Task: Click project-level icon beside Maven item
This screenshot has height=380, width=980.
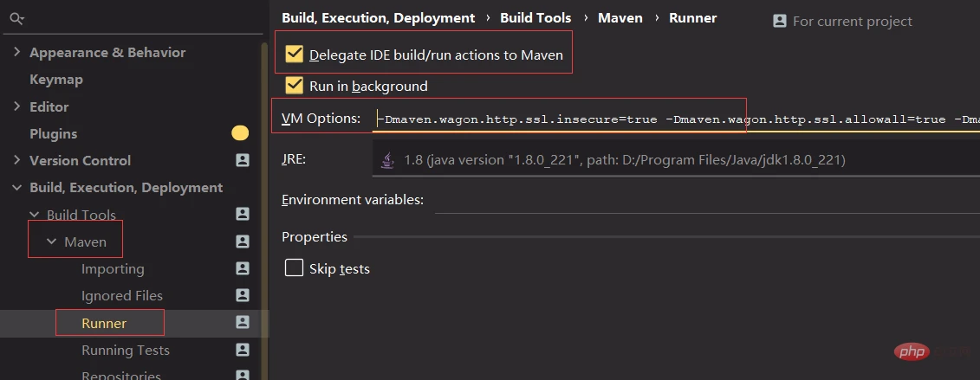Action: [243, 242]
